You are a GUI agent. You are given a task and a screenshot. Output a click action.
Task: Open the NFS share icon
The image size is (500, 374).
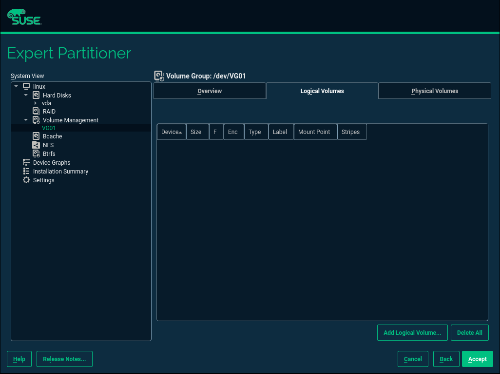[x=36, y=145]
